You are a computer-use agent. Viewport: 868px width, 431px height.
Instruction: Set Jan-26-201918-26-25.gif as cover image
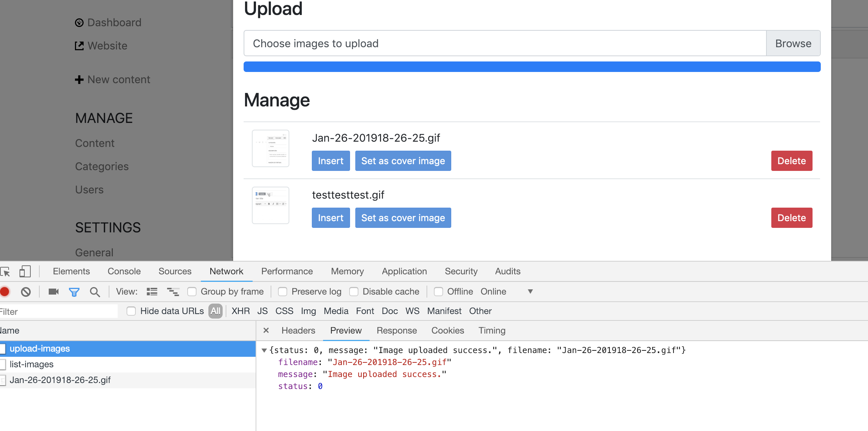(x=403, y=161)
